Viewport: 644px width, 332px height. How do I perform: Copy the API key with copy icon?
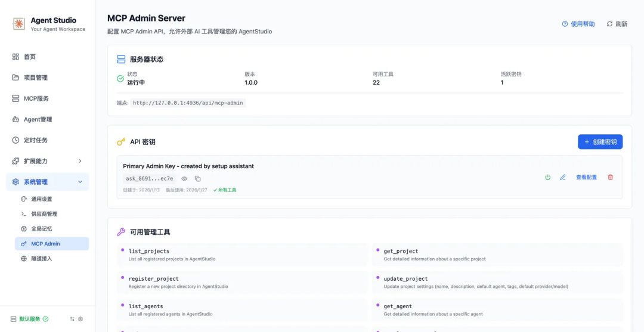pos(197,178)
